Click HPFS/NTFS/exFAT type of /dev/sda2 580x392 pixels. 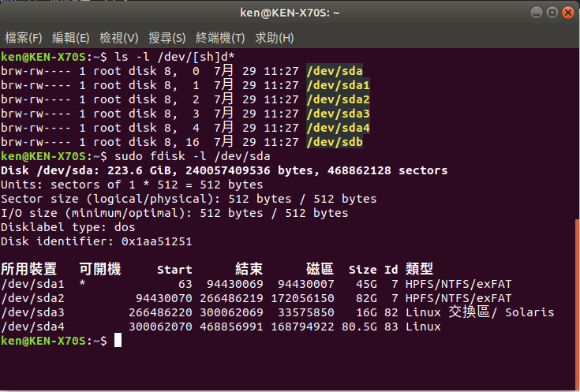458,298
